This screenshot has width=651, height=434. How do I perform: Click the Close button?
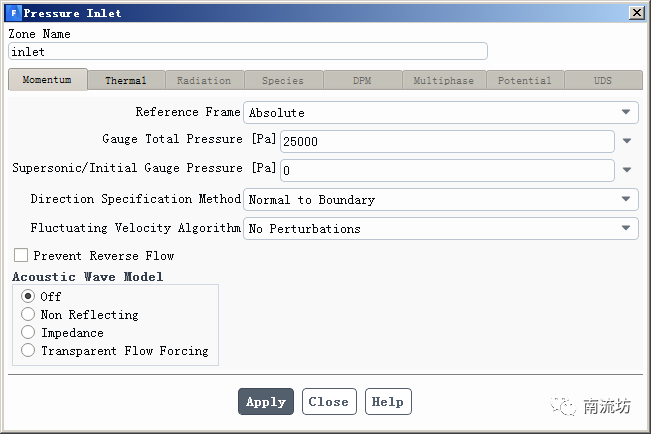[328, 402]
